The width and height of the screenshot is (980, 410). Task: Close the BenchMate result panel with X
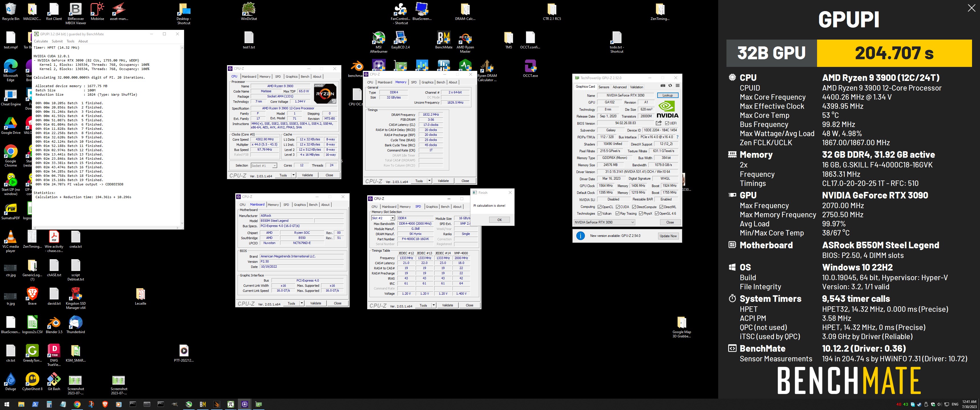pos(971,8)
